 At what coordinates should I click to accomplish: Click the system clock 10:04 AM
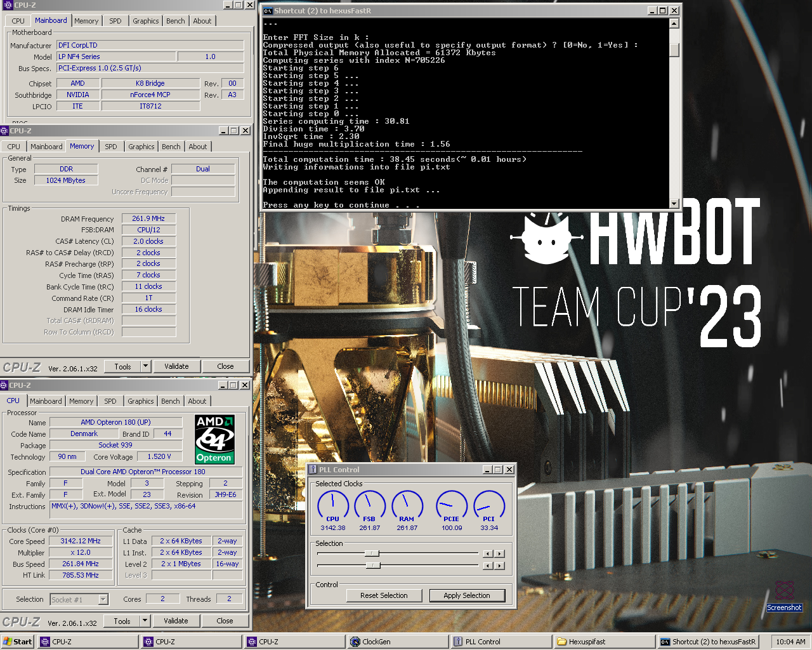(x=790, y=642)
